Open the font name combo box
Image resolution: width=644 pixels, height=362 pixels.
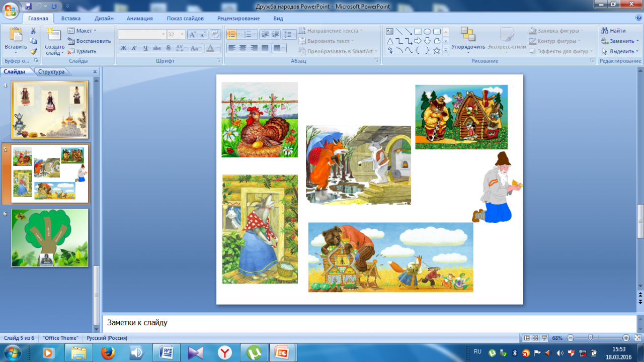[x=142, y=35]
